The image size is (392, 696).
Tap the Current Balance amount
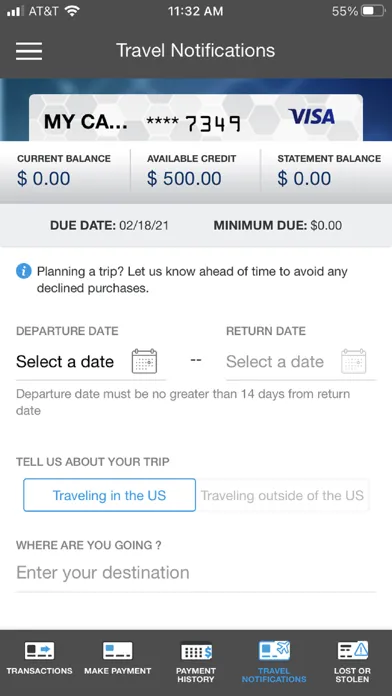44,178
